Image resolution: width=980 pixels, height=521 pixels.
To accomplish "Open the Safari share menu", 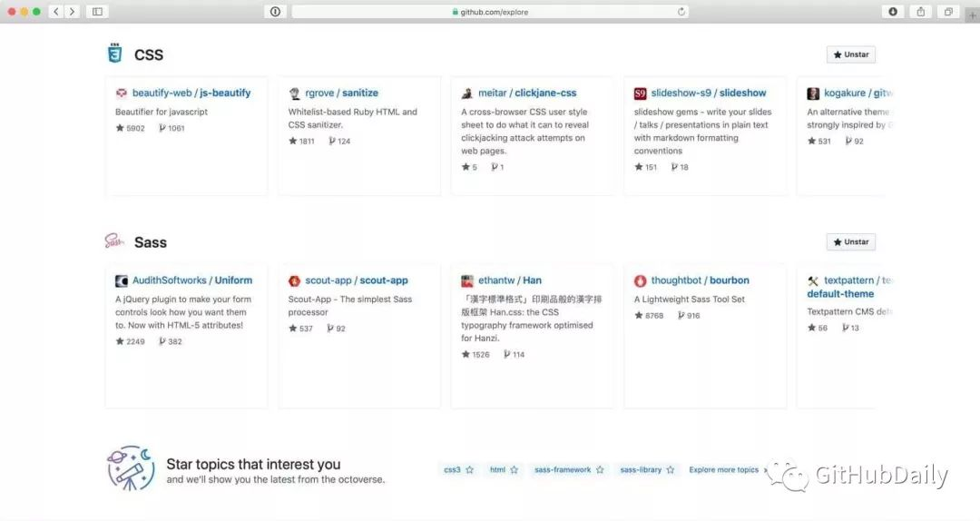I will click(921, 11).
